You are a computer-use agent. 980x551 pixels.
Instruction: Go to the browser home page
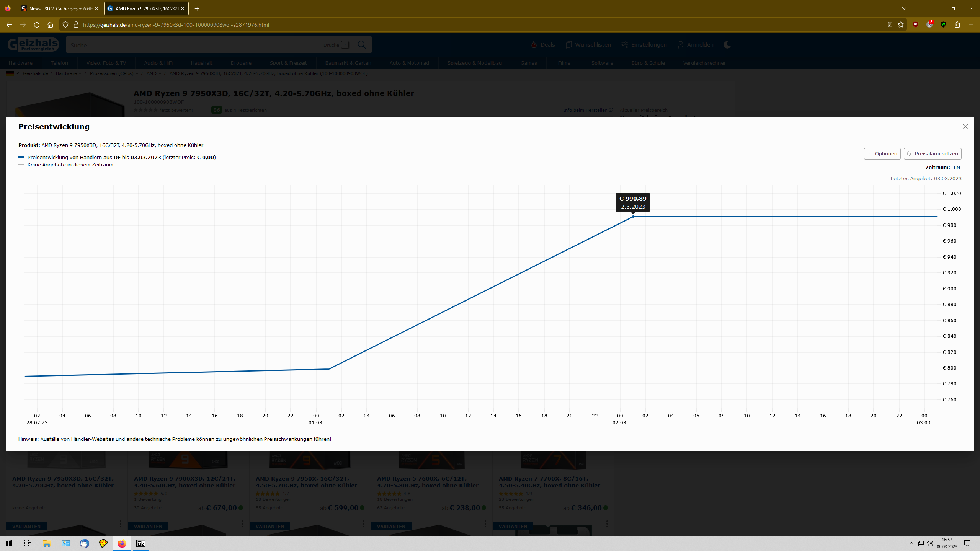click(50, 25)
